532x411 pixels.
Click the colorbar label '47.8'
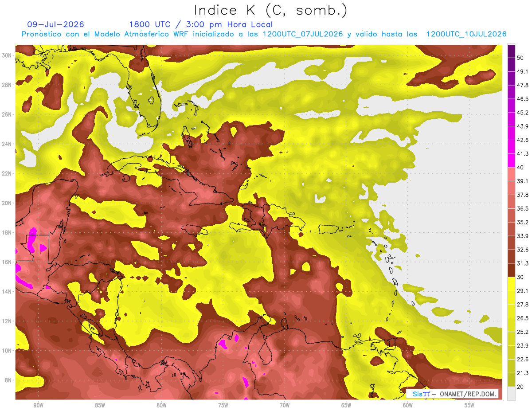pyautogui.click(x=523, y=85)
